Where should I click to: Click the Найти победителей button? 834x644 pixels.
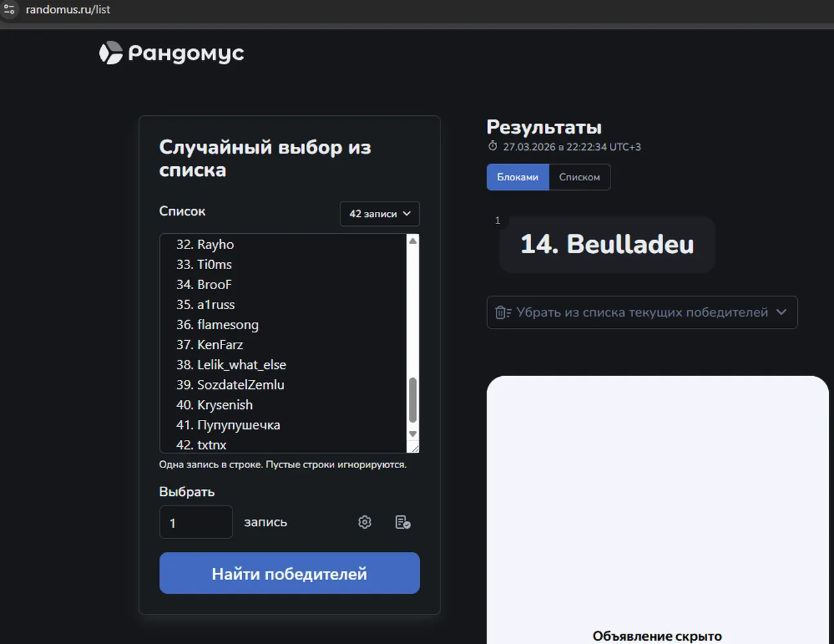click(x=290, y=573)
